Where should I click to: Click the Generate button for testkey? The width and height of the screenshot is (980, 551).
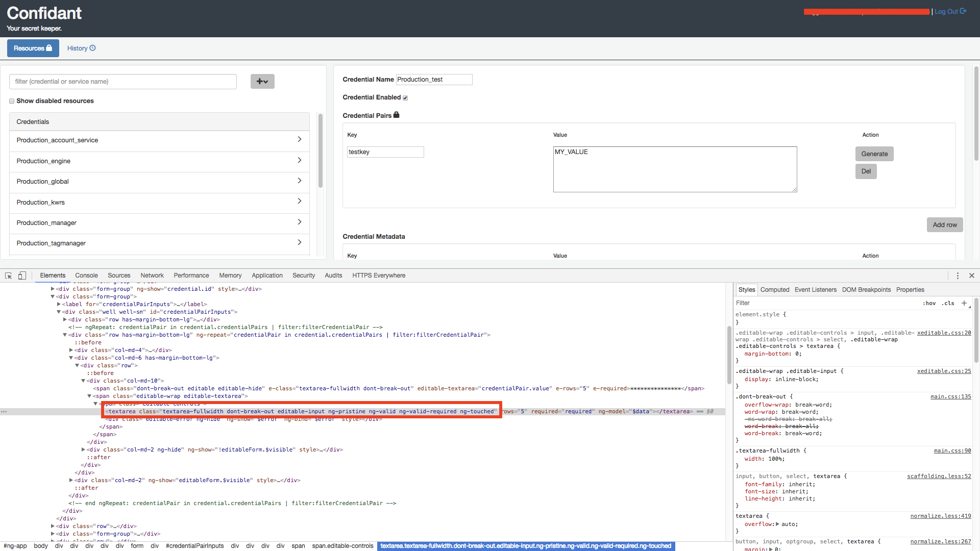click(874, 154)
